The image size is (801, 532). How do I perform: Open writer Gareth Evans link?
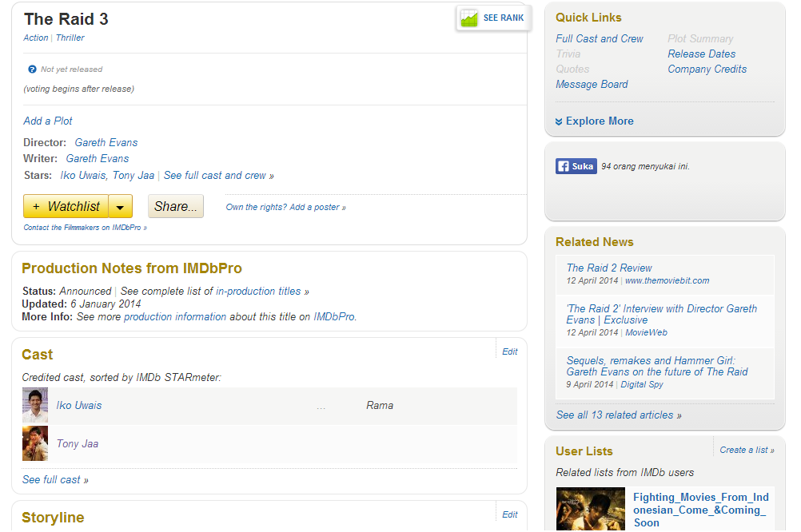[98, 158]
